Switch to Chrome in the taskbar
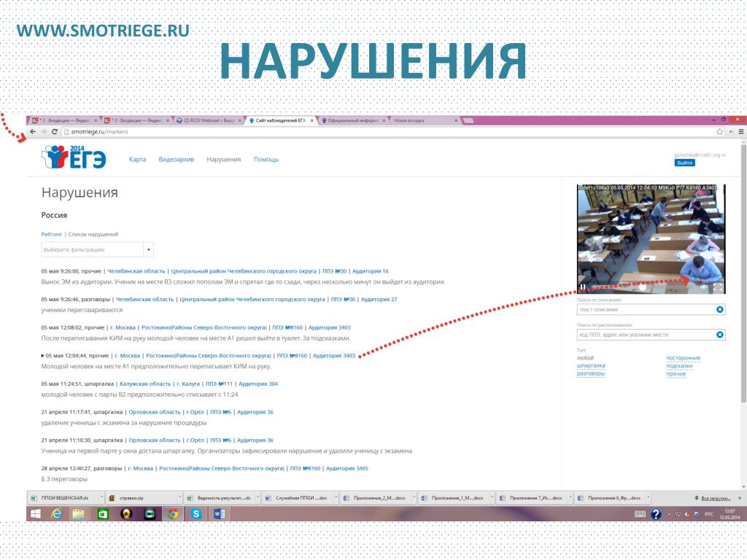747x560 pixels. point(173,514)
